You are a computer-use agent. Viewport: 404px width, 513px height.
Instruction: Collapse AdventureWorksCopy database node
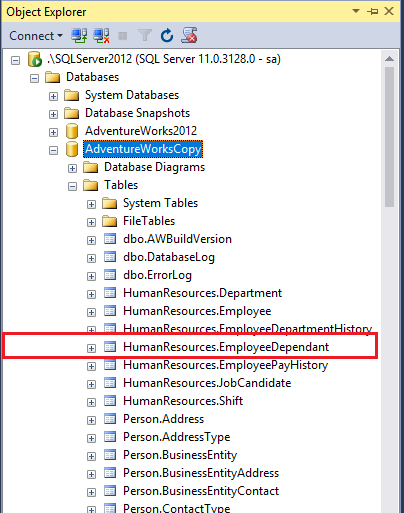coord(53,150)
